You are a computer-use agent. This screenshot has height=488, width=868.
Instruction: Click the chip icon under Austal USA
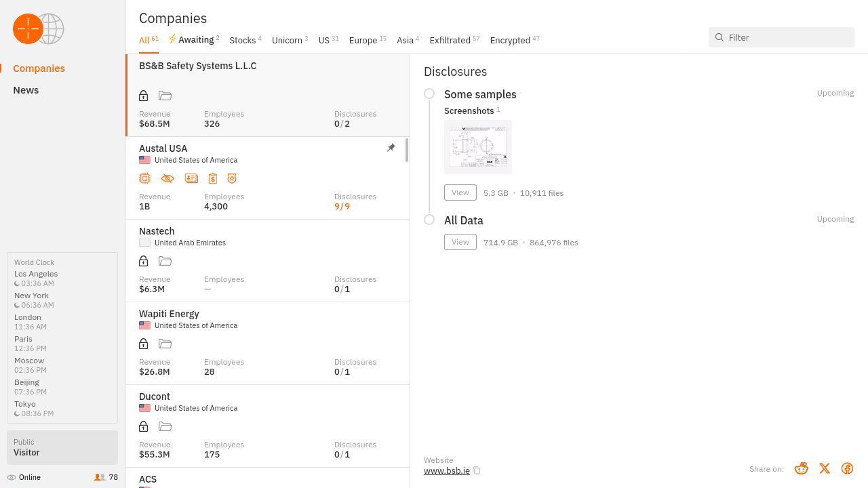click(x=144, y=178)
